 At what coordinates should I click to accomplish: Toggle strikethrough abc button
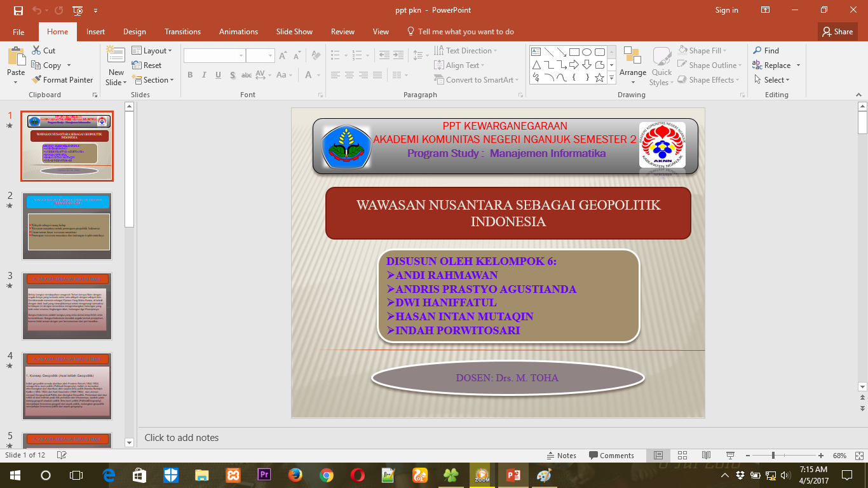[x=247, y=75]
